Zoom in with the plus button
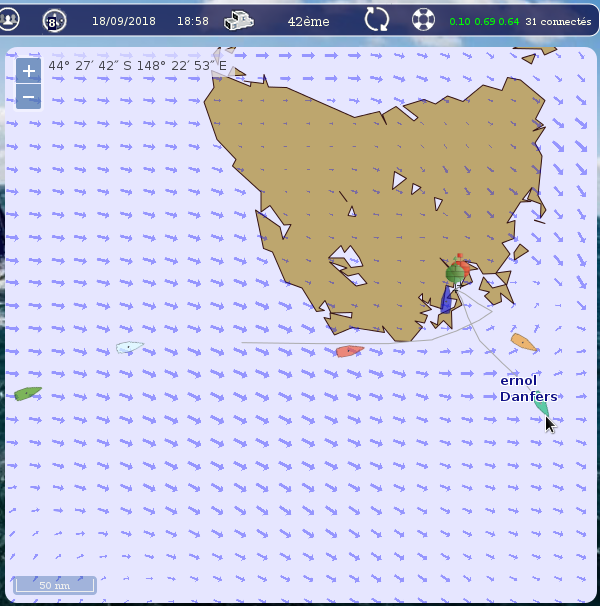The width and height of the screenshot is (600, 606). click(x=29, y=71)
